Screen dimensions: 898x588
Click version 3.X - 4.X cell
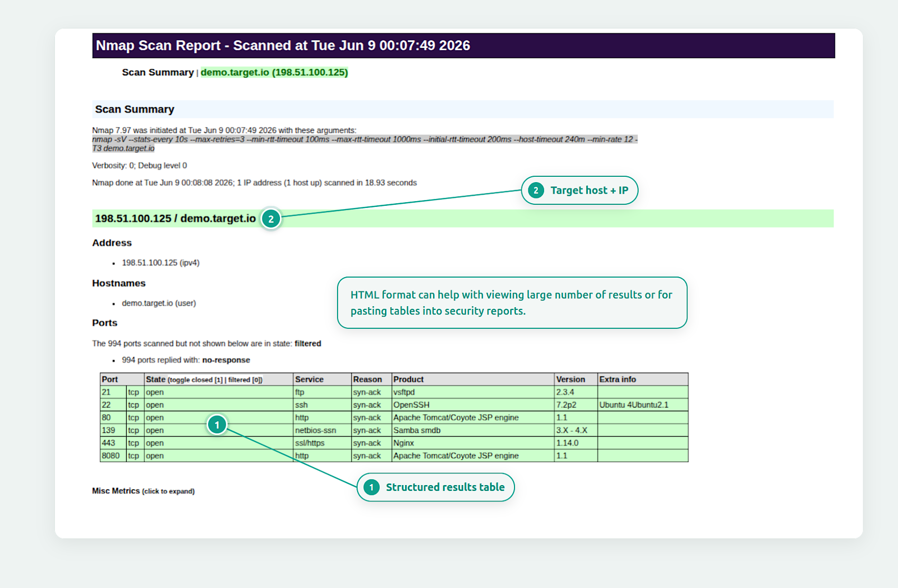[576, 430]
